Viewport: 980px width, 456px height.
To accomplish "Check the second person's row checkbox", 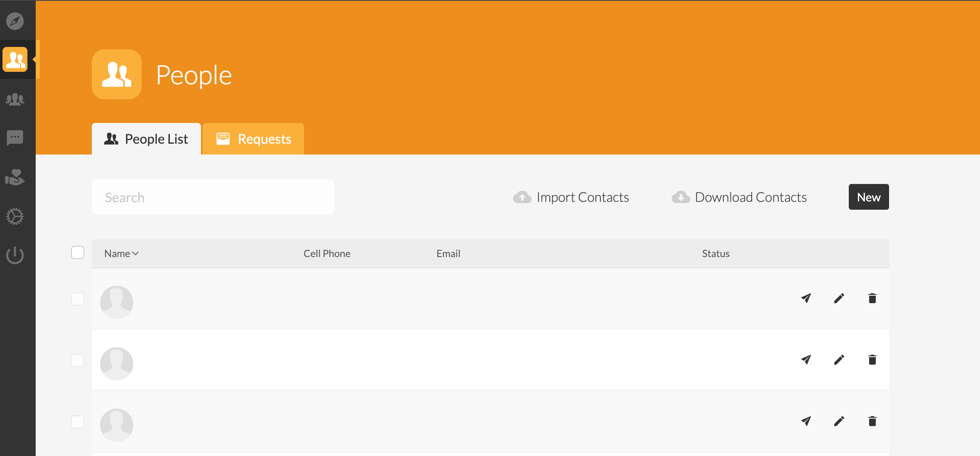I will pyautogui.click(x=78, y=360).
